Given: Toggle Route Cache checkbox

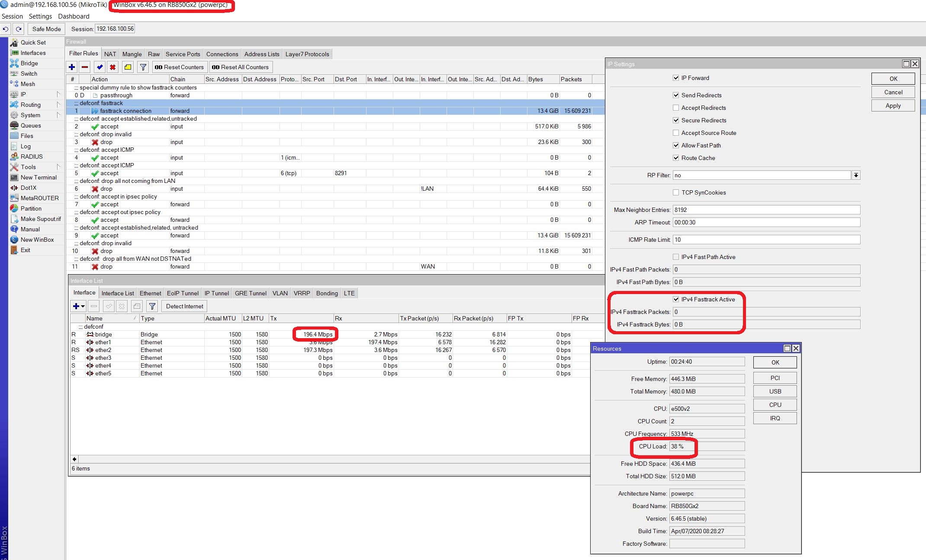Looking at the screenshot, I should (676, 158).
